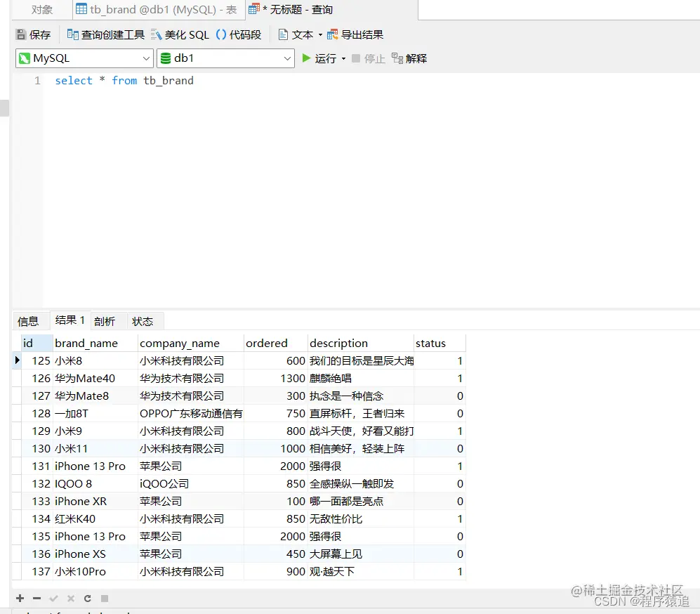Select the description 麒麟绝唱
The width and height of the screenshot is (700, 614).
coord(361,378)
